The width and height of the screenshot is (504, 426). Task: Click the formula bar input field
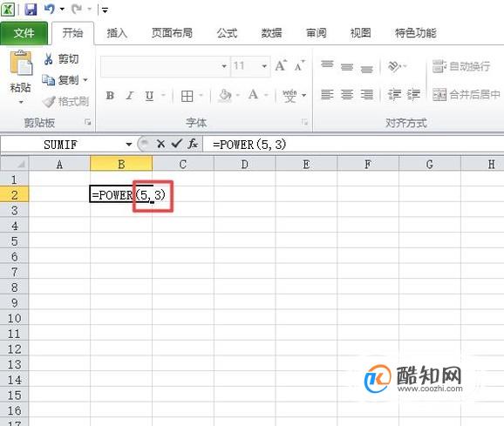[353, 144]
